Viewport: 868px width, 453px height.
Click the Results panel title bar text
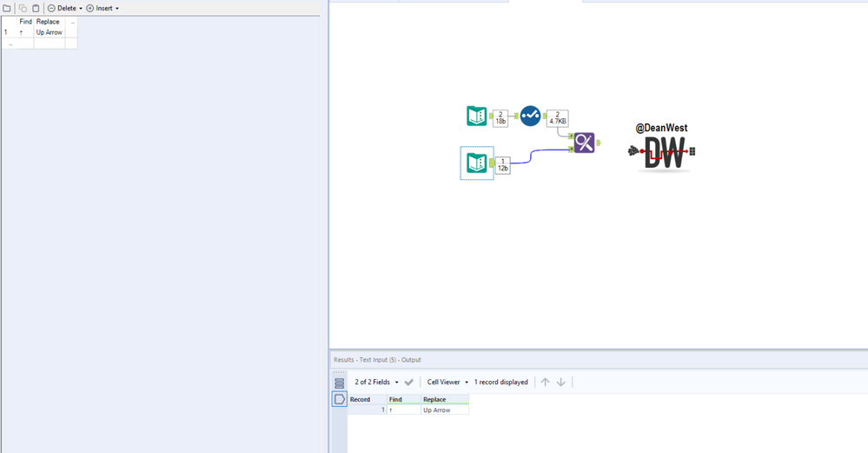click(378, 360)
